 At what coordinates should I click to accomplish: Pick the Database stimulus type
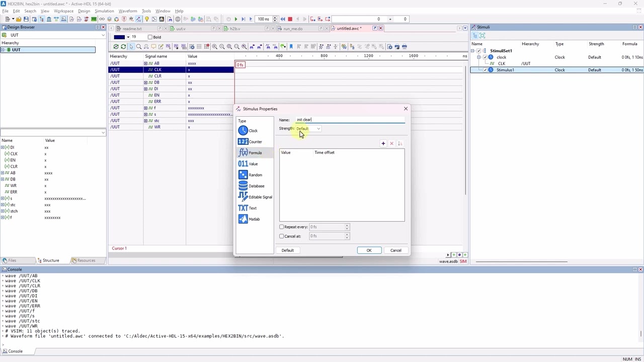(x=251, y=186)
